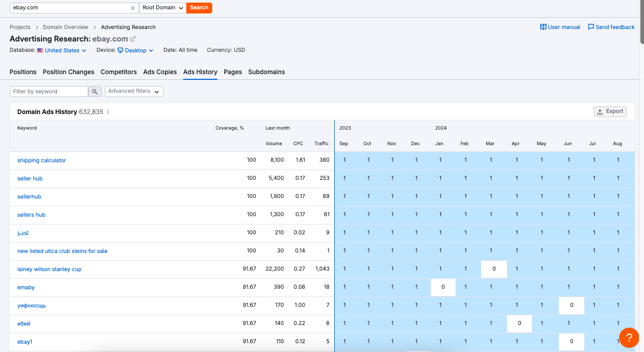This screenshot has height=352, width=644.
Task: Open the sellerhub keyword link
Action: pos(29,196)
